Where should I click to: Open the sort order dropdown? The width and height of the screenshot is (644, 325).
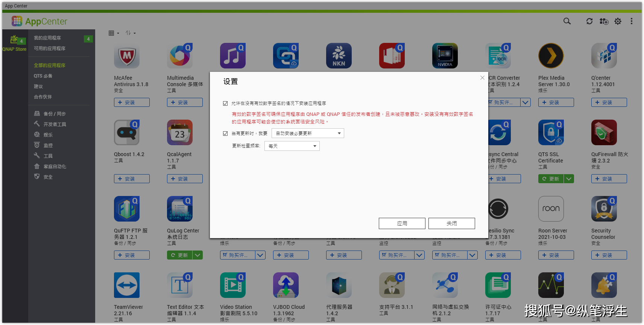(x=131, y=33)
